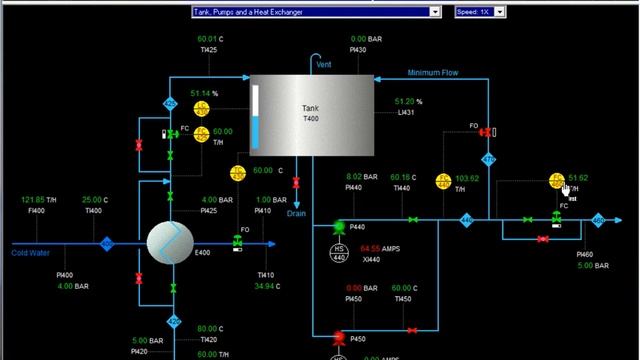640x360 pixels.
Task: Click the TI420 temperature value 80.00
Action: 207,329
